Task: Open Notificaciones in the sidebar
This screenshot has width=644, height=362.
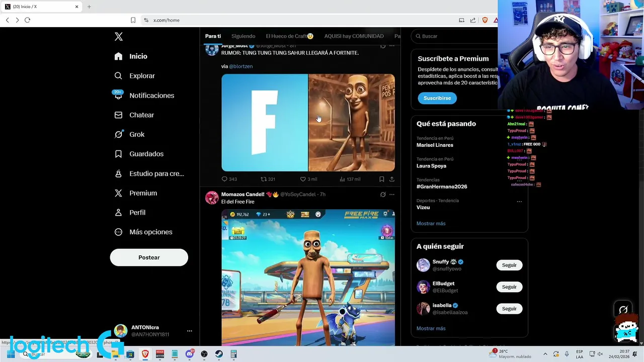Action: (x=144, y=96)
